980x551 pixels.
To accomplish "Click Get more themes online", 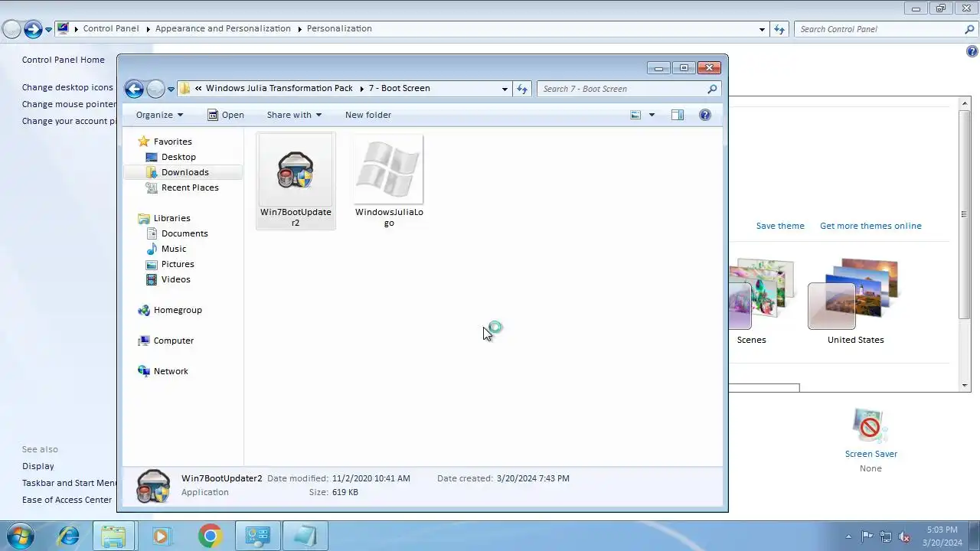I will [x=871, y=226].
